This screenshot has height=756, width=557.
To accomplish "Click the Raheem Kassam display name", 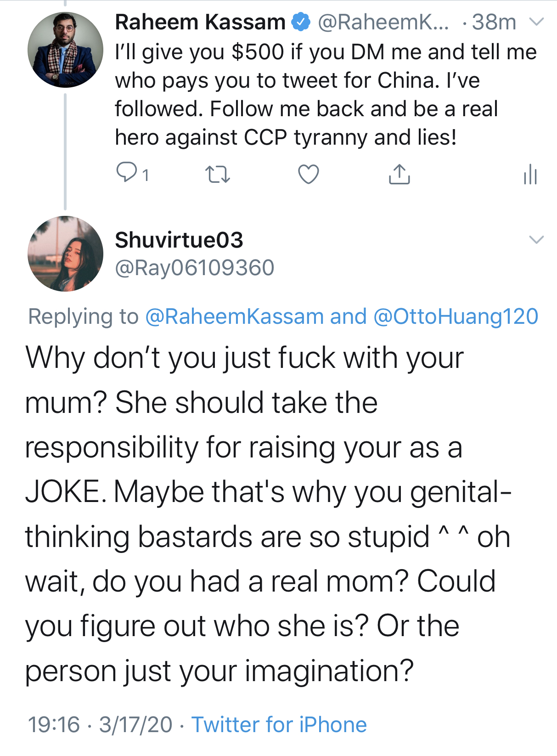I will point(200,22).
